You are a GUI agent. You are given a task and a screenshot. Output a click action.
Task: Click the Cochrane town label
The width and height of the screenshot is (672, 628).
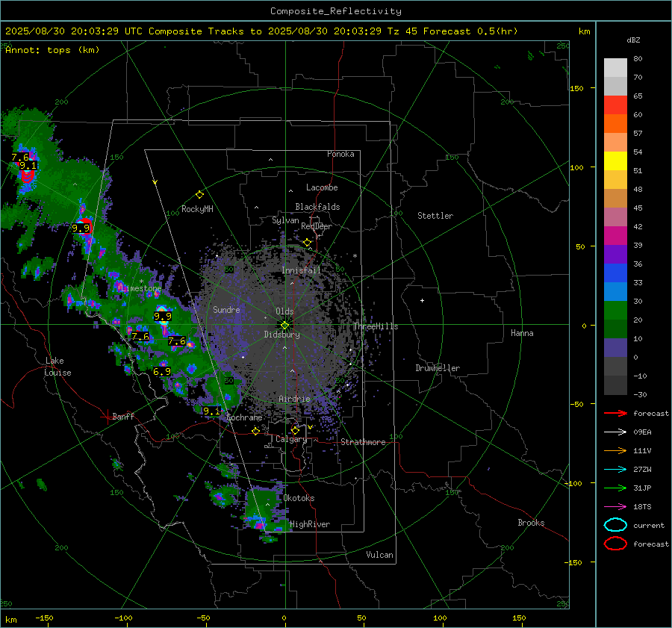[x=244, y=417]
